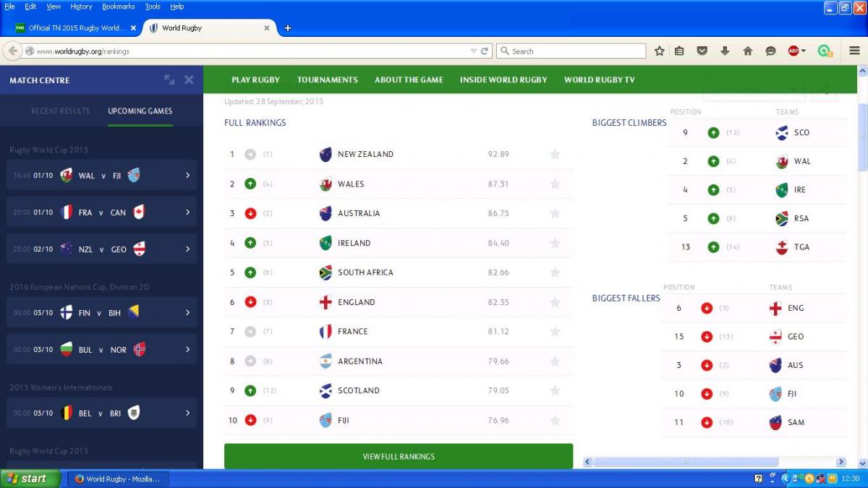Close the Match Centre panel
Screen dimensions: 868x488
(189, 80)
